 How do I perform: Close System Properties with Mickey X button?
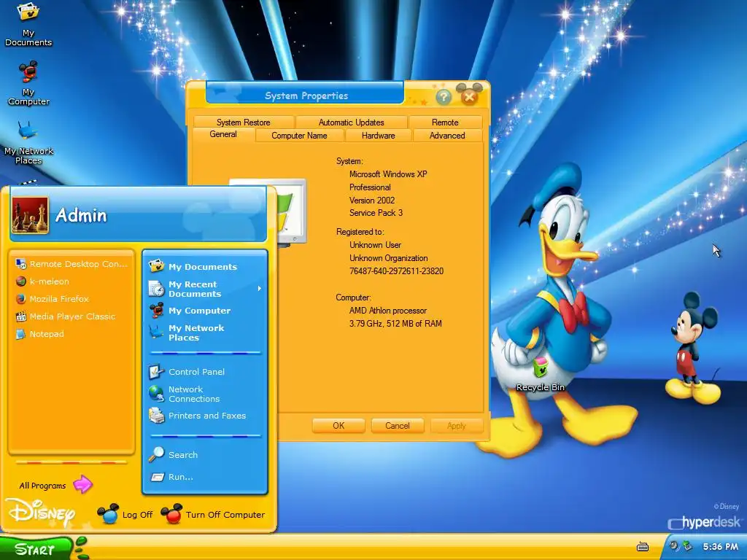tap(469, 97)
